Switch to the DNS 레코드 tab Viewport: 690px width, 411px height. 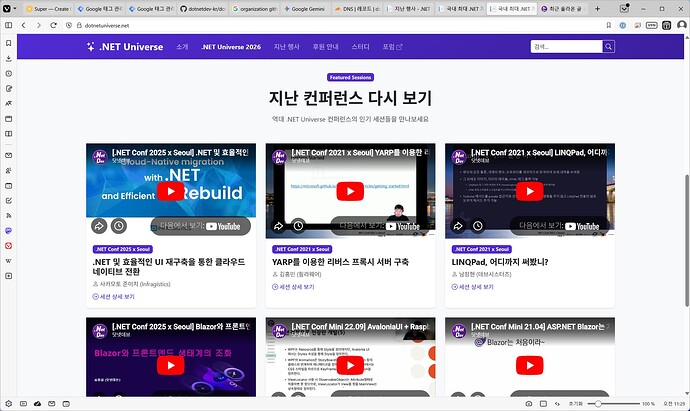357,9
